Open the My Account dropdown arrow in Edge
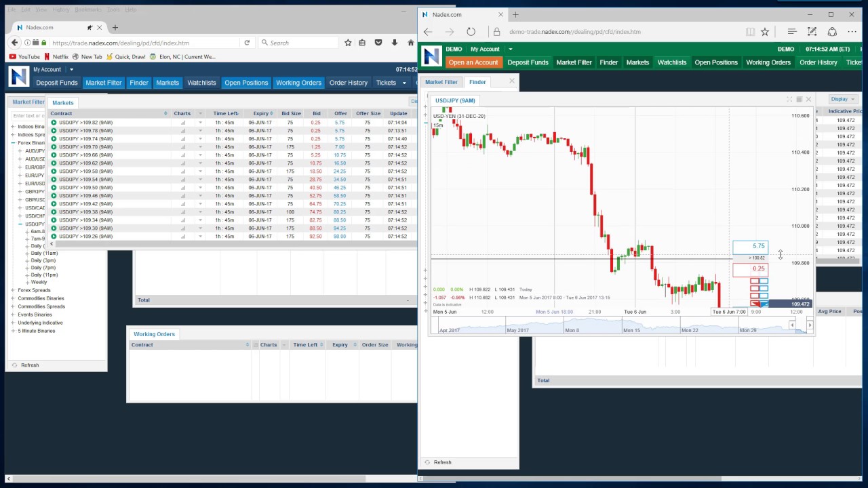Viewport: 868px width, 488px height. coord(511,49)
